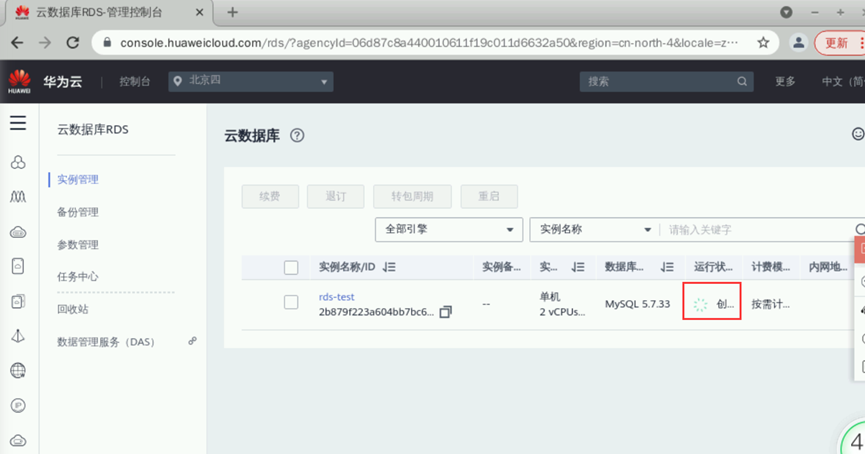Open the 实例名称 search type dropdown
This screenshot has height=454, width=865.
tap(595, 229)
